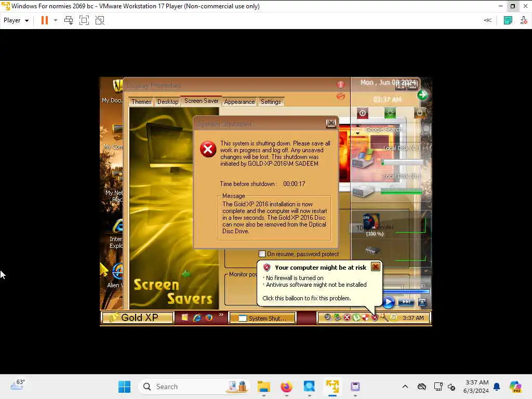
Task: Click the red shutdown icon in sidebar
Action: tap(362, 113)
